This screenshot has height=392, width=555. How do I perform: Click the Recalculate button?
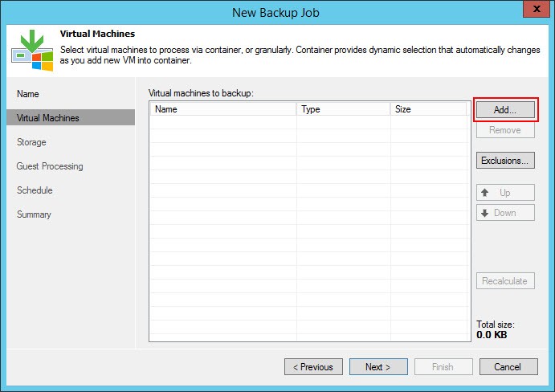click(505, 281)
